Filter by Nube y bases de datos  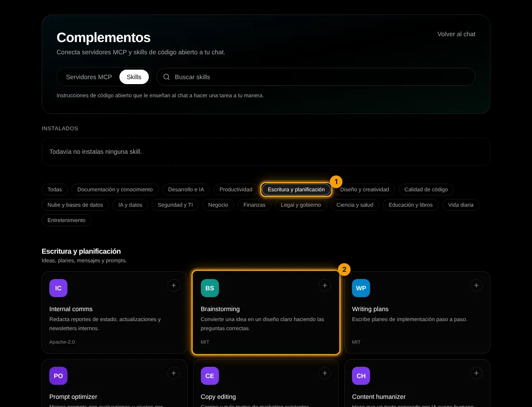point(75,205)
